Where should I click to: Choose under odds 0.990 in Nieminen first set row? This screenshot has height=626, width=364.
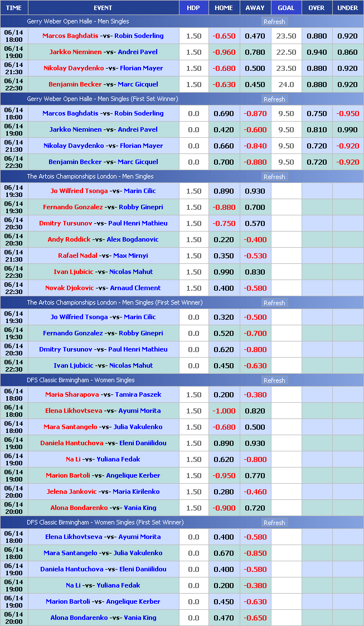tap(347, 129)
